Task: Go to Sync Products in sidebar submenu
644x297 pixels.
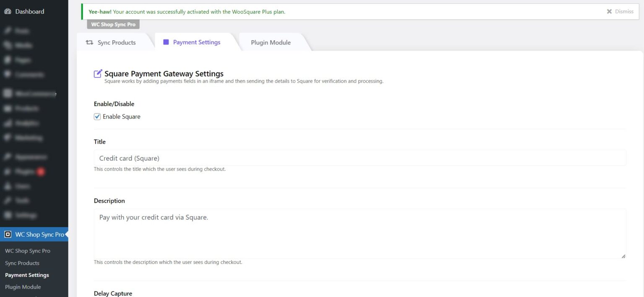Action: click(22, 263)
